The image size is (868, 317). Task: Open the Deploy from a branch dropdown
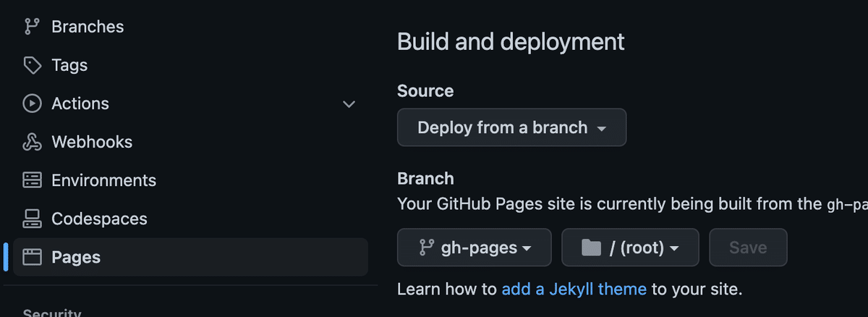[511, 127]
